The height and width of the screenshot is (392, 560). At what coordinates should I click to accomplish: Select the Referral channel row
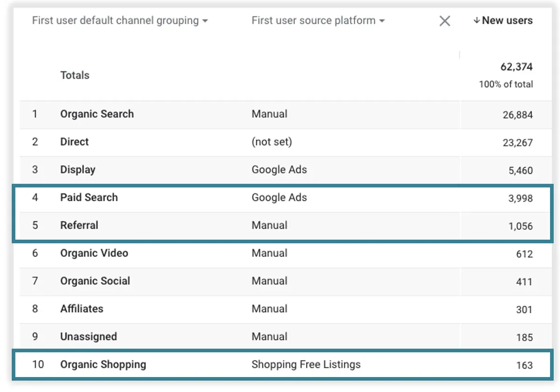point(79,226)
